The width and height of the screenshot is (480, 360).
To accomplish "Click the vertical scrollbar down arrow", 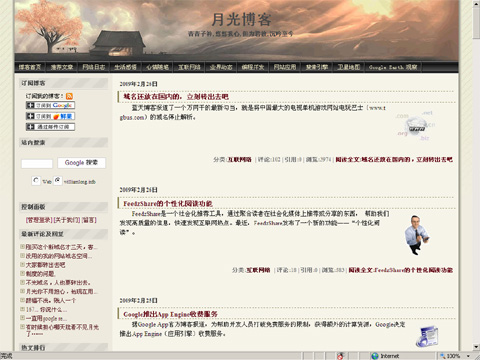I will [x=476, y=347].
